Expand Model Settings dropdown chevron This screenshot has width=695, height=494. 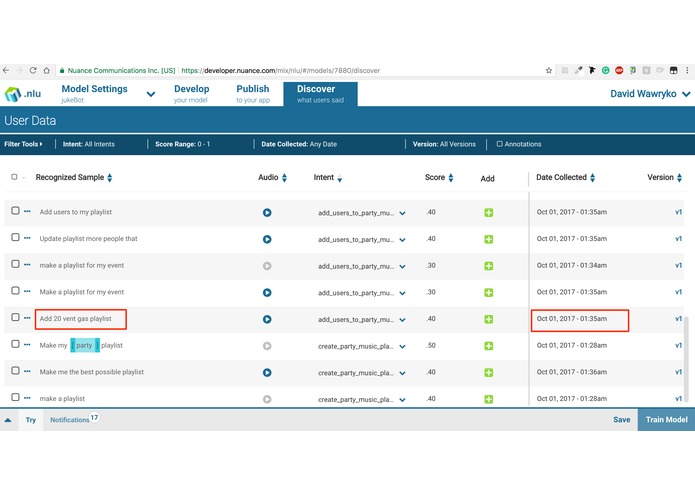click(151, 94)
